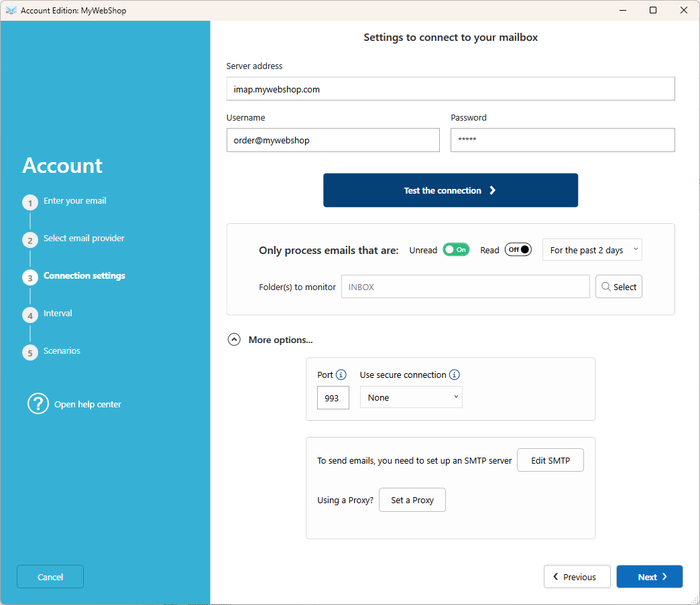This screenshot has height=605, width=700.
Task: Go to Enter your email step
Action: (x=74, y=201)
